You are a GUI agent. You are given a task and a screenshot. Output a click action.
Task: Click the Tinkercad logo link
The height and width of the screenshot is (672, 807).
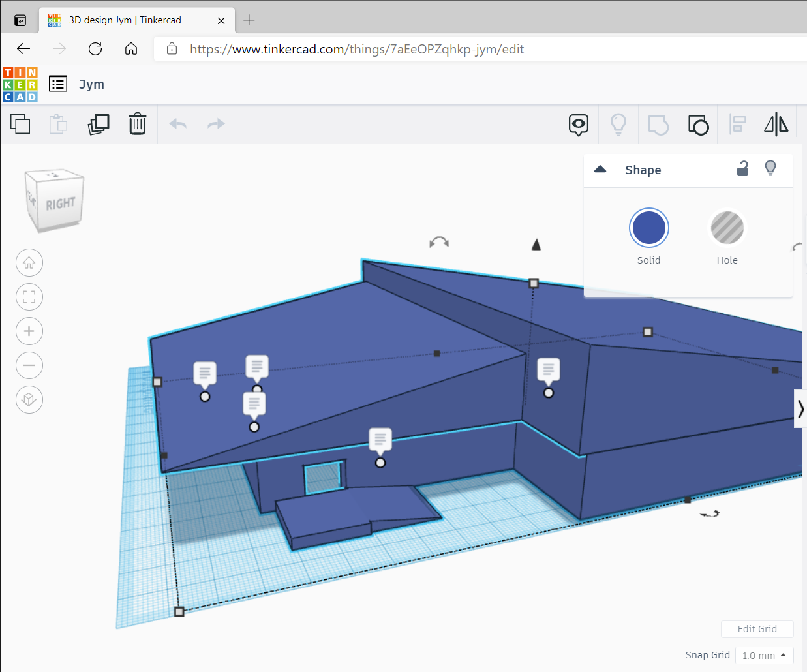tap(20, 85)
